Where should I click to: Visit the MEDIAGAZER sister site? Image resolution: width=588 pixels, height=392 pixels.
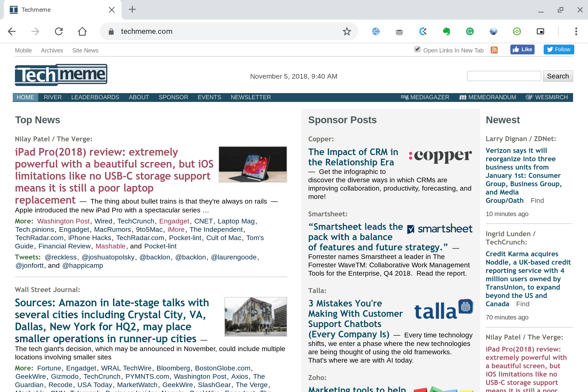425,97
